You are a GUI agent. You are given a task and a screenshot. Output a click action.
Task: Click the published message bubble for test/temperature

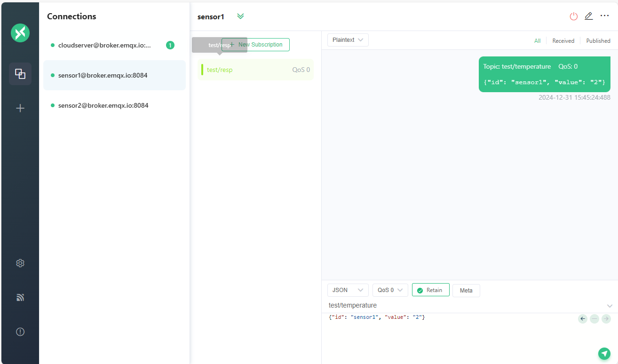click(x=545, y=74)
